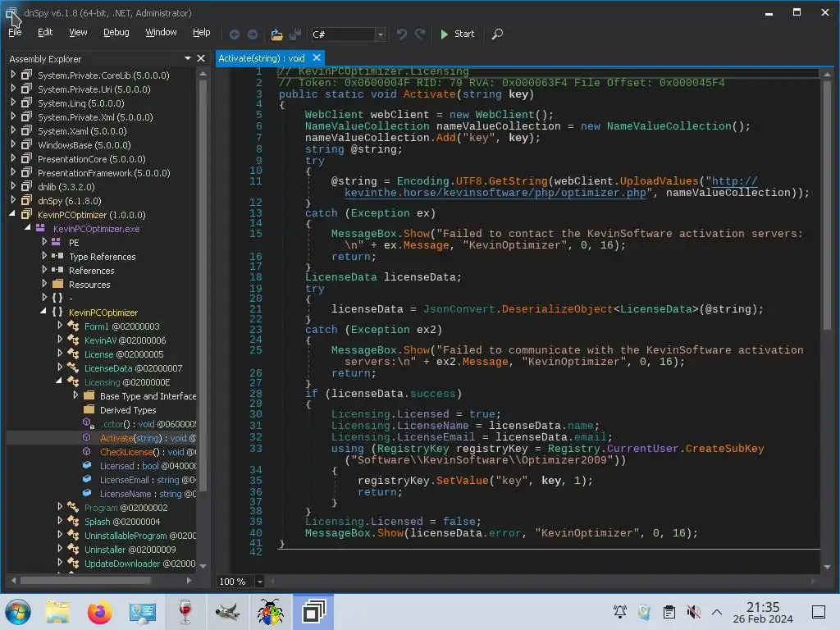Image resolution: width=840 pixels, height=630 pixels.
Task: Expand the KevinAV class node
Action: 60,339
